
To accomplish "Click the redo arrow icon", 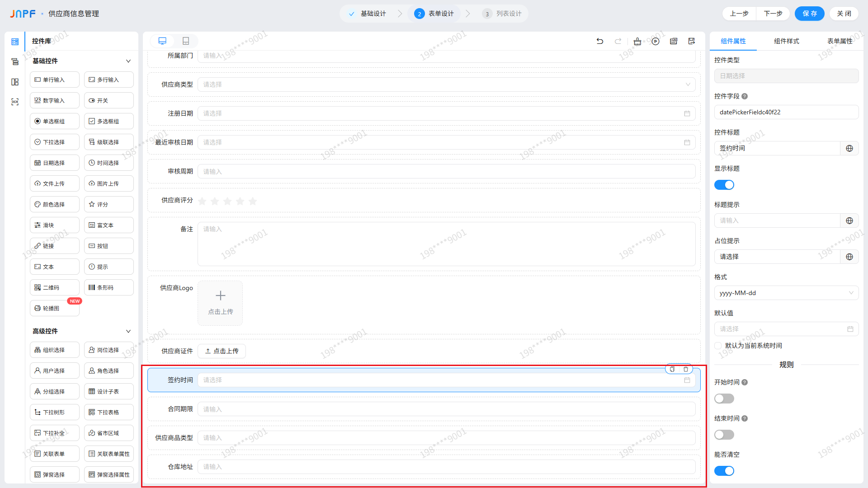I will 618,41.
